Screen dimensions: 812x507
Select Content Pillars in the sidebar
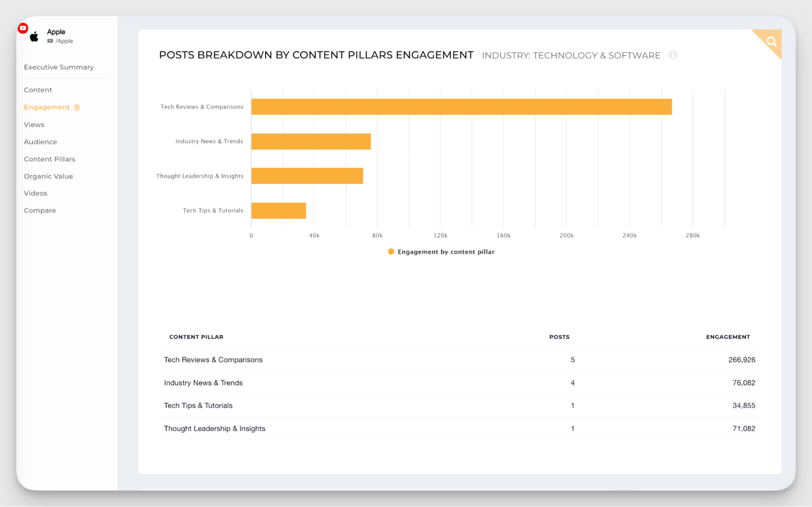tap(50, 159)
